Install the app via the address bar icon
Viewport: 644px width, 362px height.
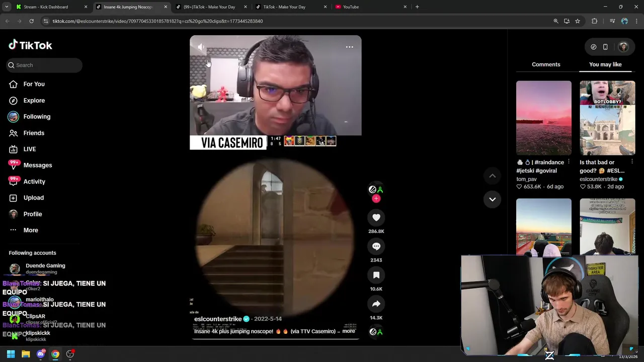567,21
